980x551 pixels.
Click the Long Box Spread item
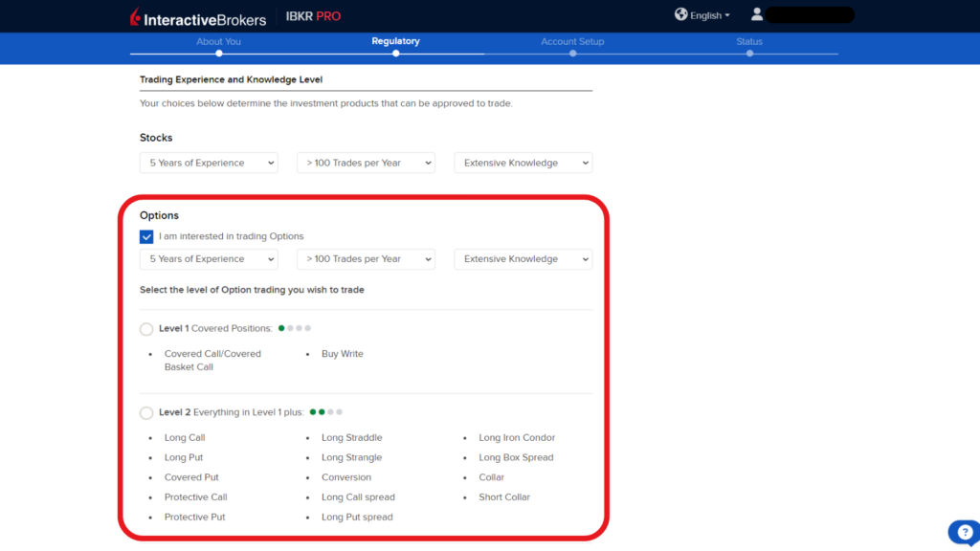click(516, 458)
